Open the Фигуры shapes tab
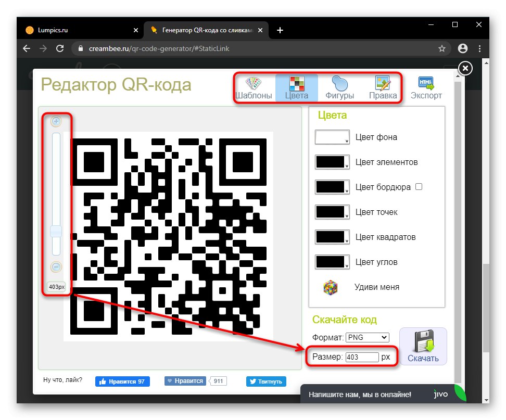The image size is (506, 420). [339, 88]
